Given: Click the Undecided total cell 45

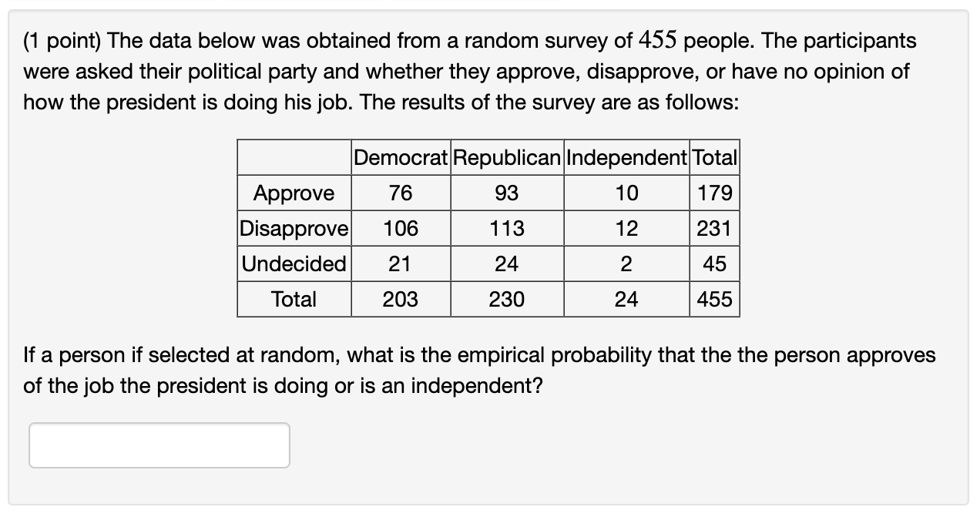Looking at the screenshot, I should [713, 263].
